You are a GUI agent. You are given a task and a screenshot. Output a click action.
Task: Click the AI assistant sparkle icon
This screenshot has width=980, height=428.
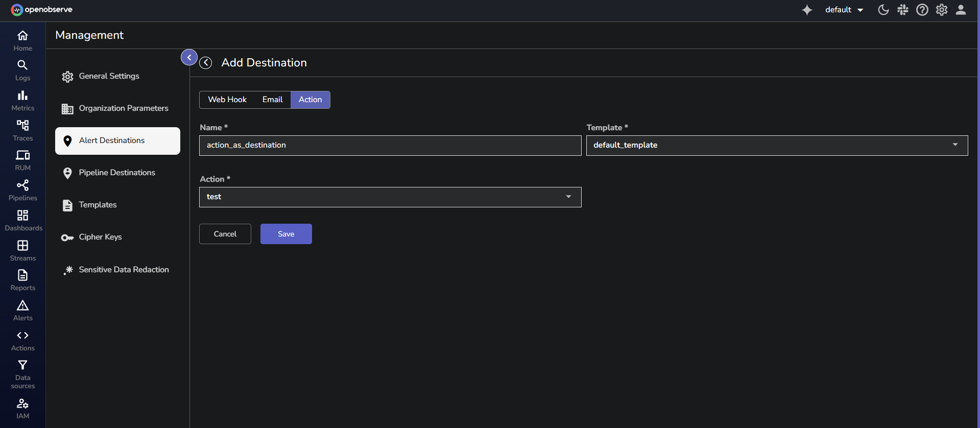[x=807, y=10]
